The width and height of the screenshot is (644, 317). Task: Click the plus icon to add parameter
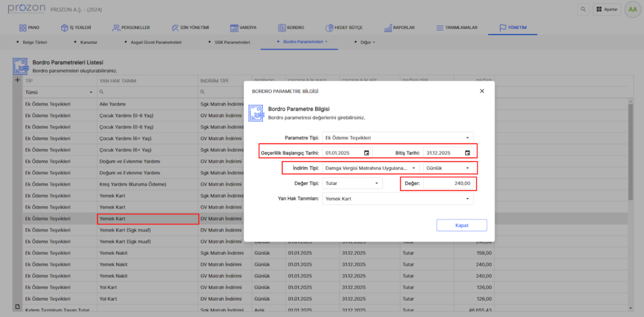[x=18, y=81]
